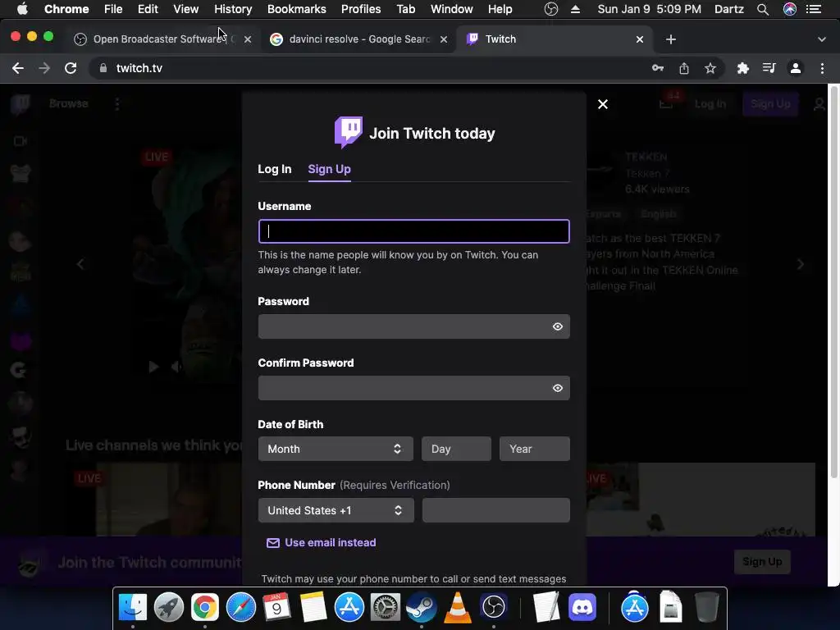This screenshot has width=840, height=630.
Task: Click the share page icon
Action: [x=684, y=68]
